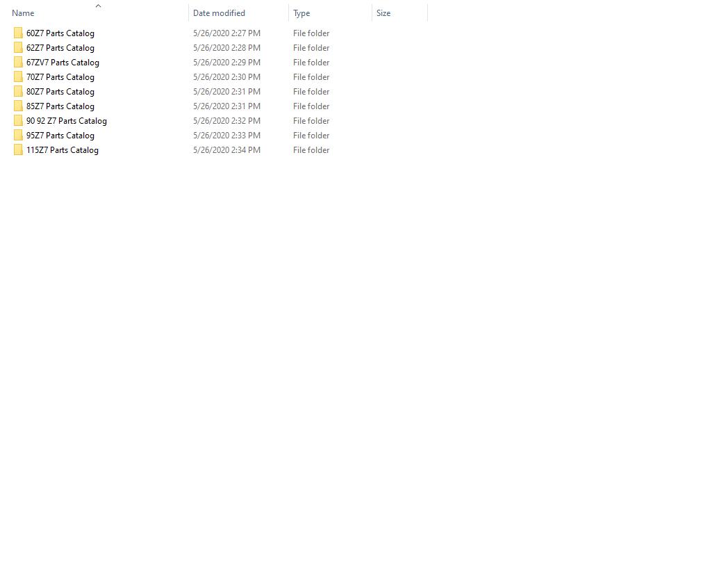Click File folder type in 60Z7 row
This screenshot has width=728, height=584.
311,33
